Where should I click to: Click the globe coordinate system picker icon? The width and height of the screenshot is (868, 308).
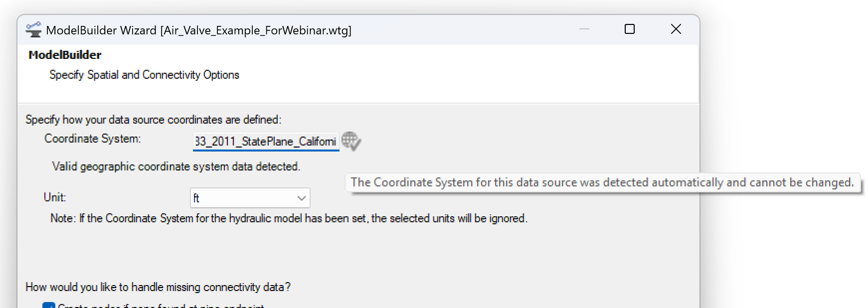point(351,141)
